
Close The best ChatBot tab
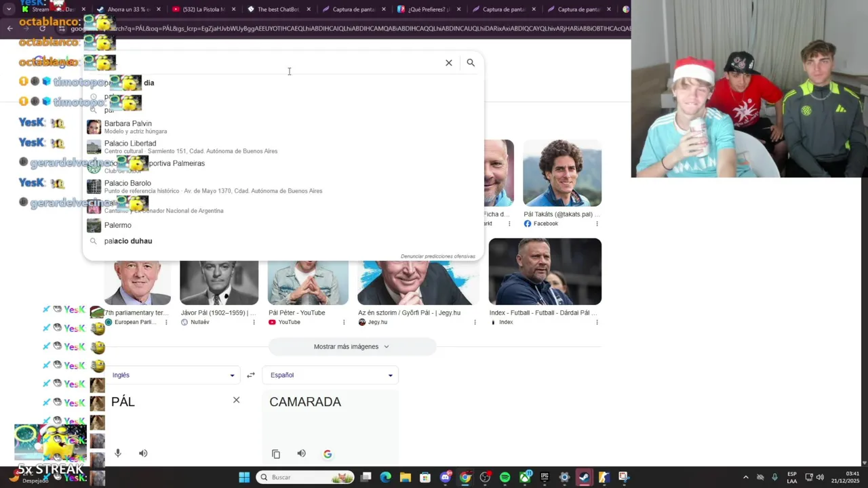point(309,9)
